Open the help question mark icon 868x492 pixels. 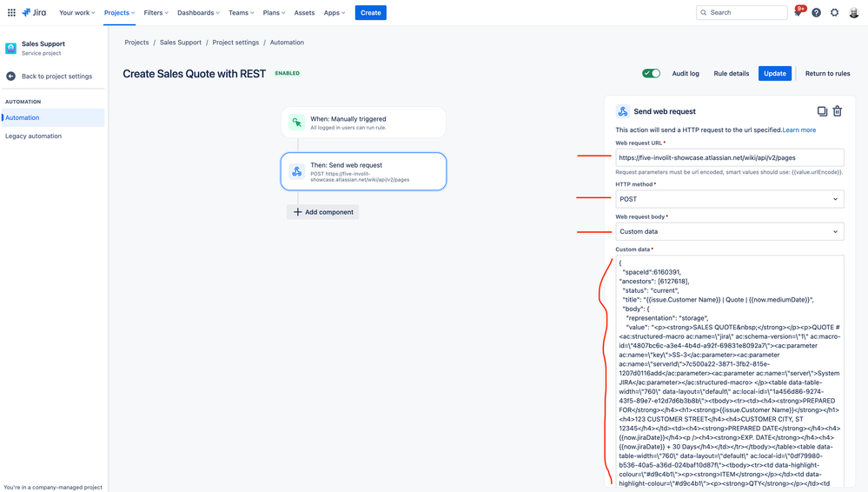click(816, 12)
